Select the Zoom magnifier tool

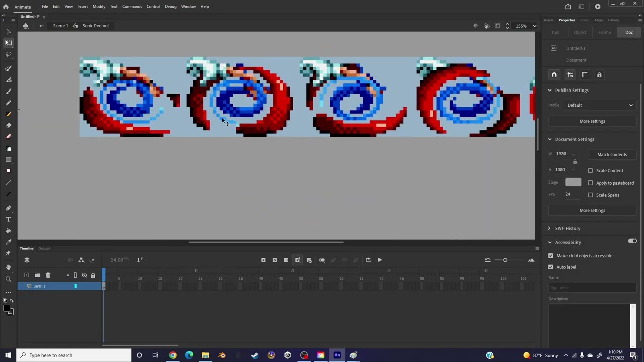pos(8,279)
